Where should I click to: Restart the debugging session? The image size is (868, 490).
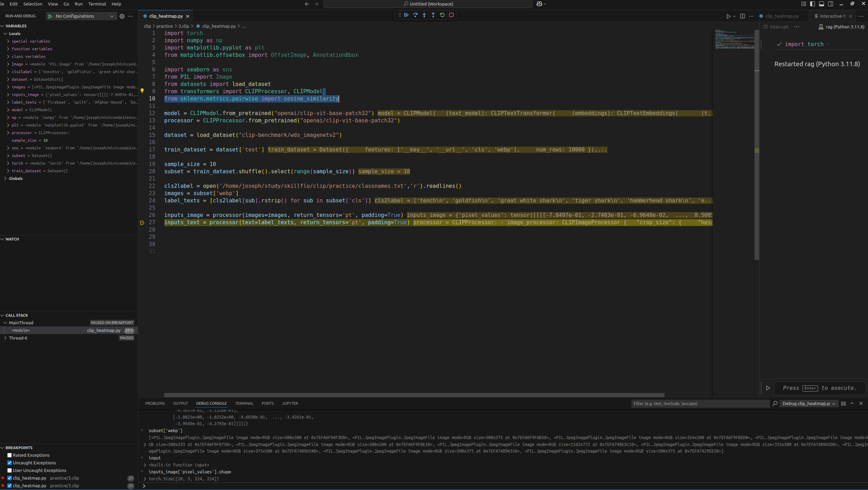(x=442, y=15)
